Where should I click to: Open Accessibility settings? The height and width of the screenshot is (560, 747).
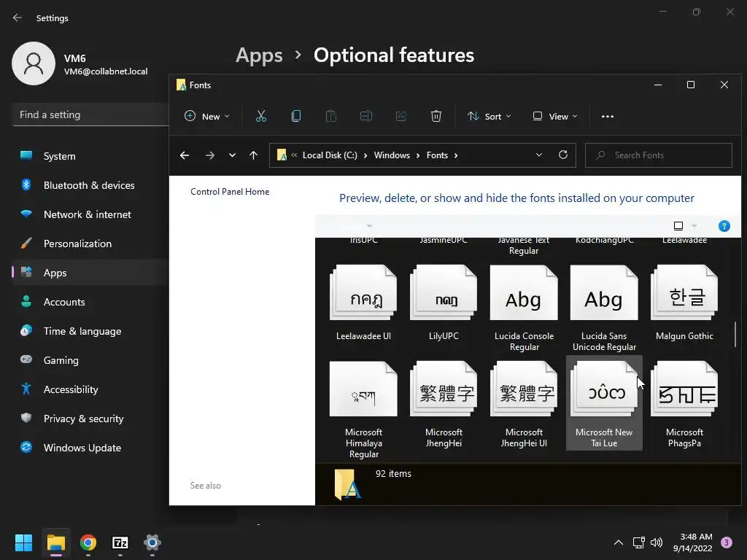click(90, 389)
